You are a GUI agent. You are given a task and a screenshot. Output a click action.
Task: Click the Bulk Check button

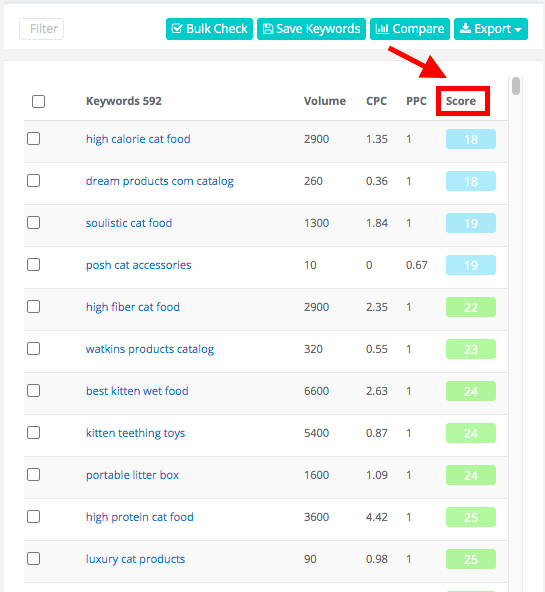click(x=209, y=29)
